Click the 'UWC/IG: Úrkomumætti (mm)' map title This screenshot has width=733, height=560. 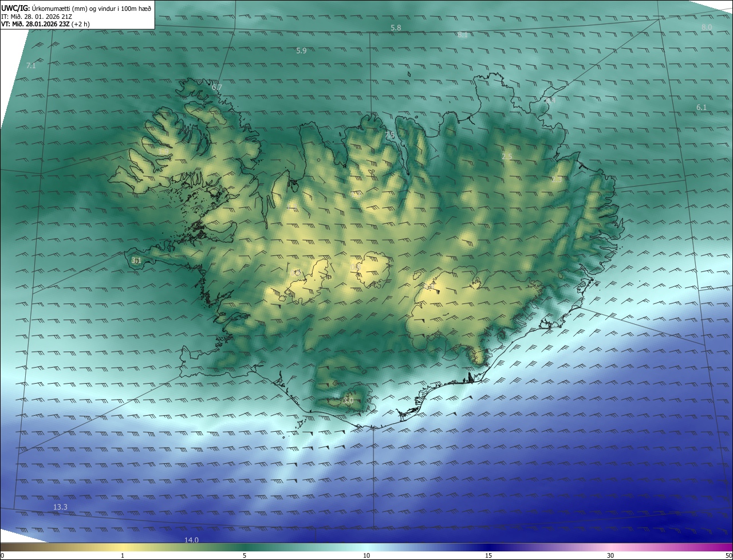click(x=76, y=8)
